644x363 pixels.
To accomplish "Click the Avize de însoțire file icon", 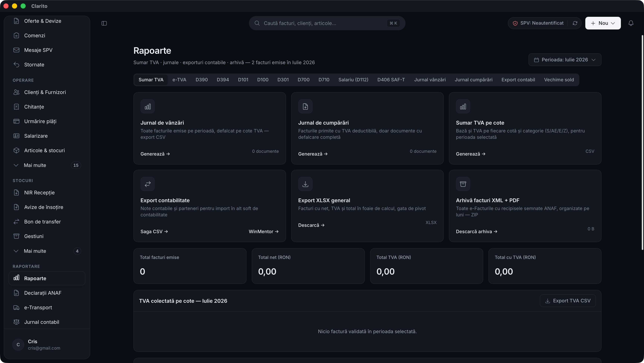I will pos(16,207).
